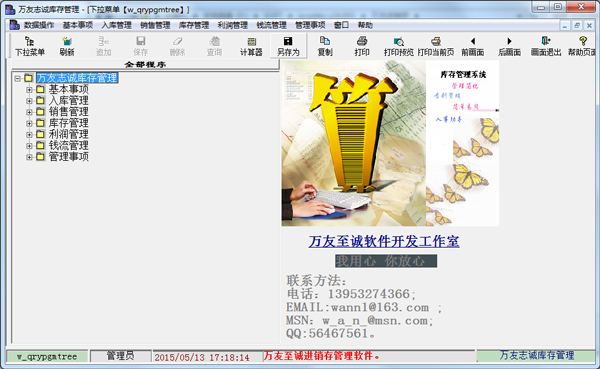Click the 删除 delete toolbar icon
This screenshot has height=369, width=600.
point(177,46)
